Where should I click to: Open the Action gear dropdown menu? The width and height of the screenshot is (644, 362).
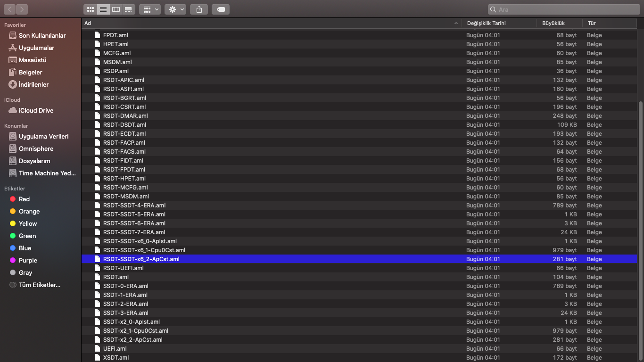(x=175, y=9)
